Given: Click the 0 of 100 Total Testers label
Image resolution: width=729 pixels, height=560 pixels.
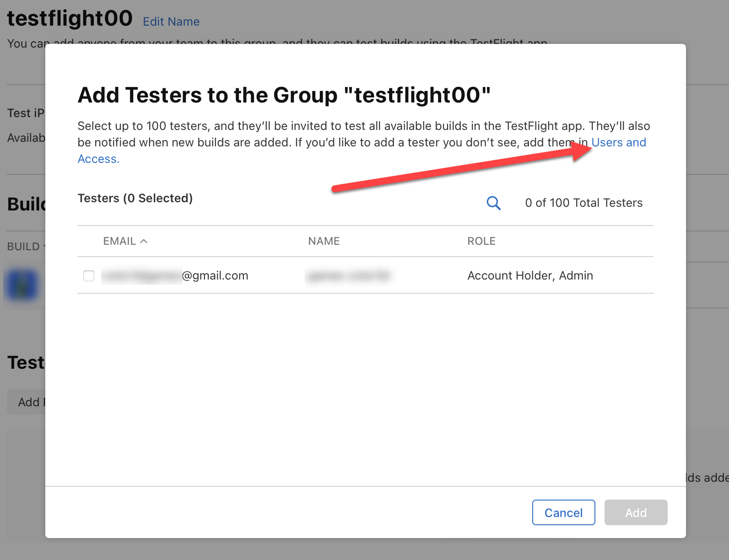Looking at the screenshot, I should (583, 203).
